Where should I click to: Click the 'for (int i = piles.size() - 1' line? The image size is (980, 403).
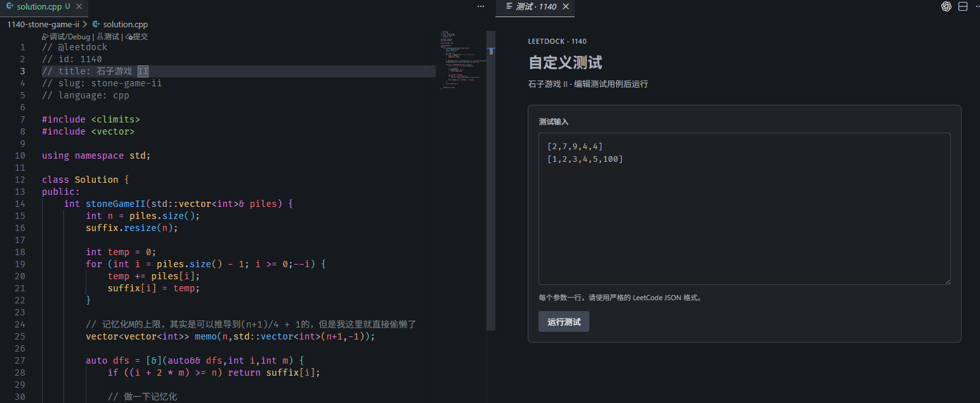click(206, 264)
